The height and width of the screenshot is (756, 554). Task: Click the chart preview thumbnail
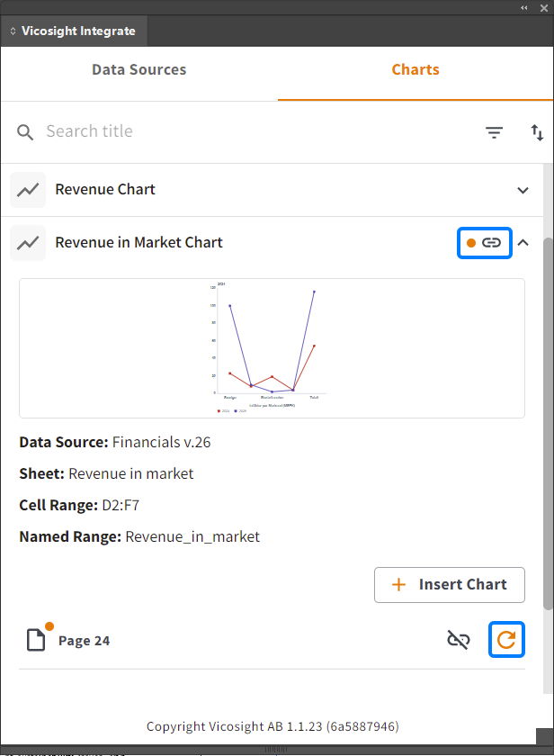tap(272, 348)
